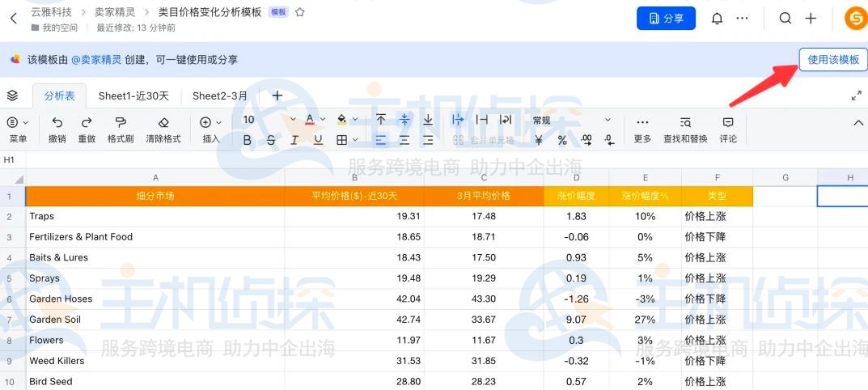Toggle center text alignment
This screenshot has height=390, width=868.
pos(404,140)
